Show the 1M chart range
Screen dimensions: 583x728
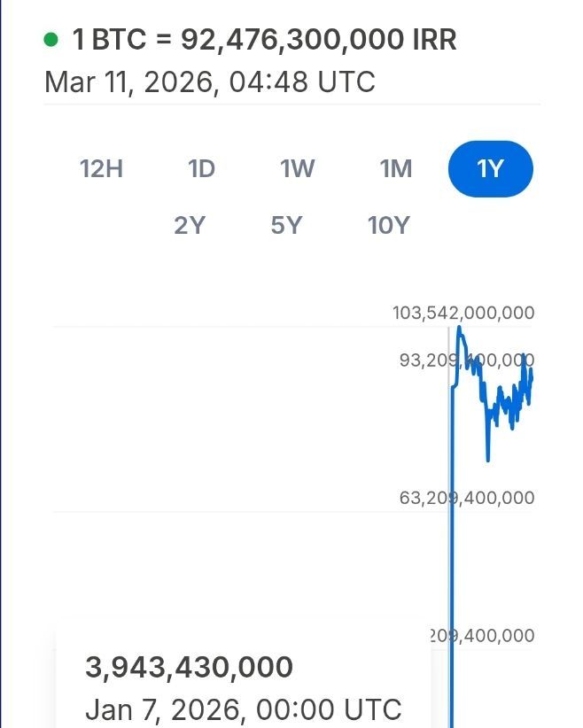(x=396, y=168)
